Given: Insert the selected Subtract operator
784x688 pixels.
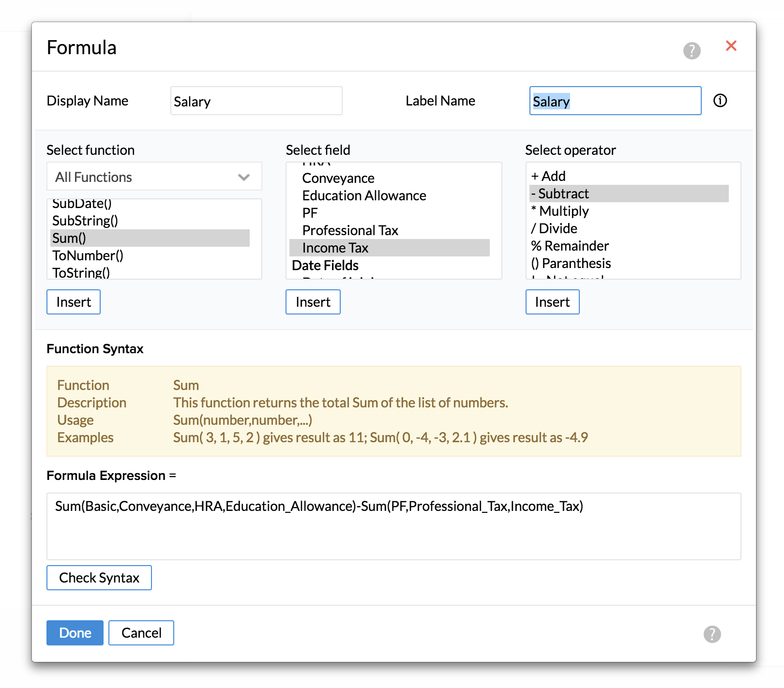Looking at the screenshot, I should (552, 302).
